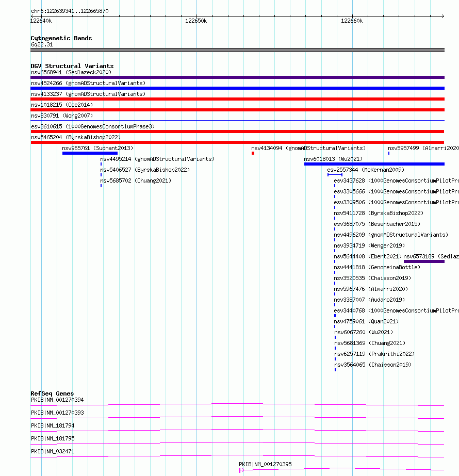Click the red bar under nsv1018215
The image size is (459, 476).
pos(237,110)
